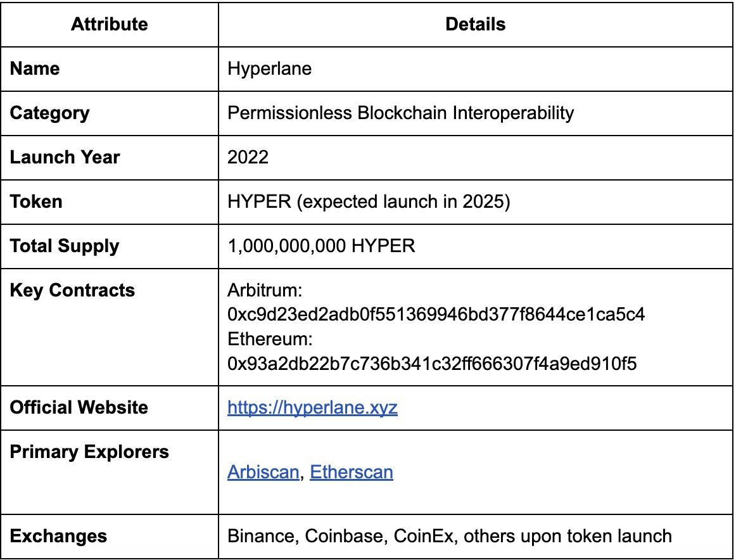Select the Key Contracts label
736x560 pixels.
click(x=72, y=290)
